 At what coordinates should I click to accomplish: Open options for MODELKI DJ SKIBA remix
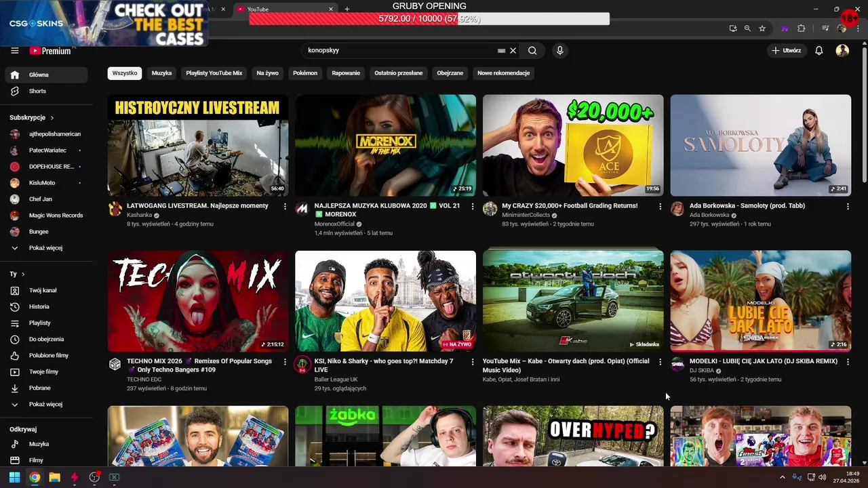[x=848, y=363]
